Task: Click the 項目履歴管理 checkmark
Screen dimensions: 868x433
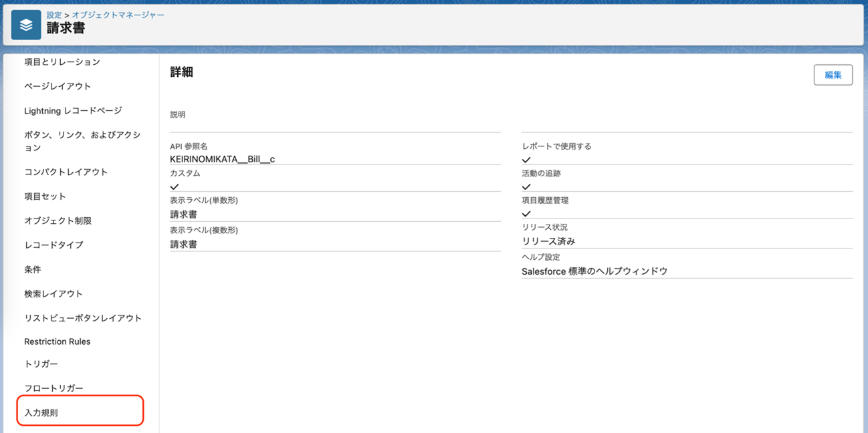Action: 526,214
